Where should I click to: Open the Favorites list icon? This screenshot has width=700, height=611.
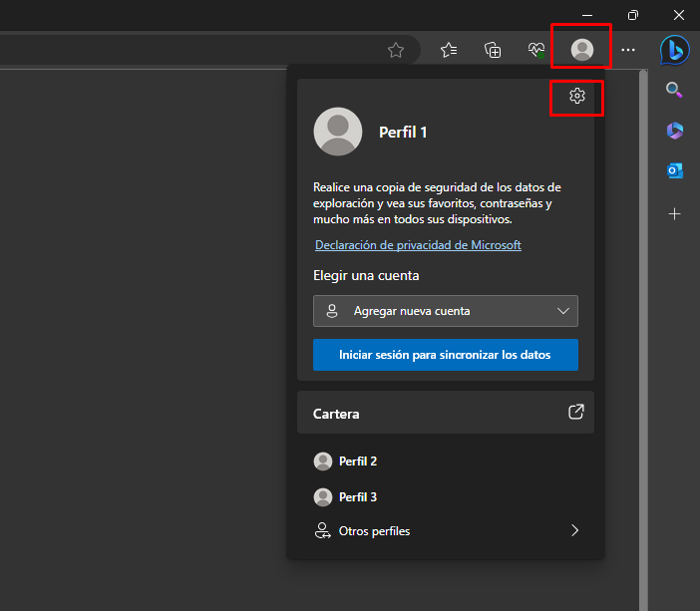449,50
